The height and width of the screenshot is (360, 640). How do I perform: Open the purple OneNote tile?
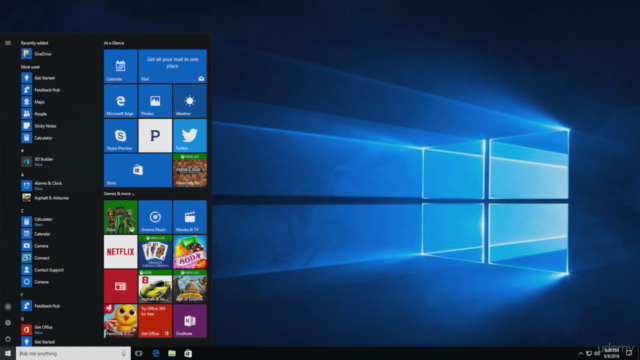pos(190,321)
